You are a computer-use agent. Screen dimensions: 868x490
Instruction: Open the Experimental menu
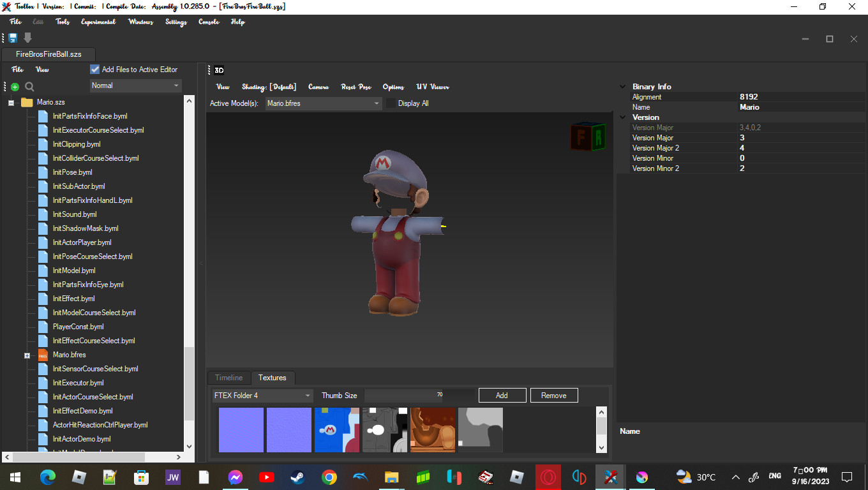click(x=98, y=22)
